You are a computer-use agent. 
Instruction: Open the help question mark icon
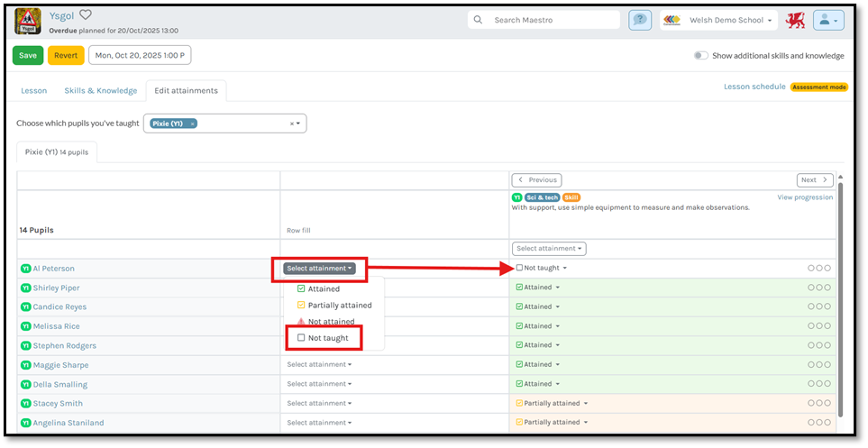640,20
